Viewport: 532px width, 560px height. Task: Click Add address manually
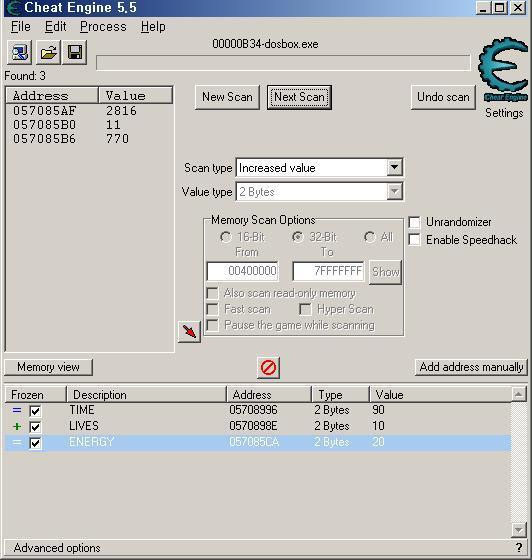(x=471, y=367)
